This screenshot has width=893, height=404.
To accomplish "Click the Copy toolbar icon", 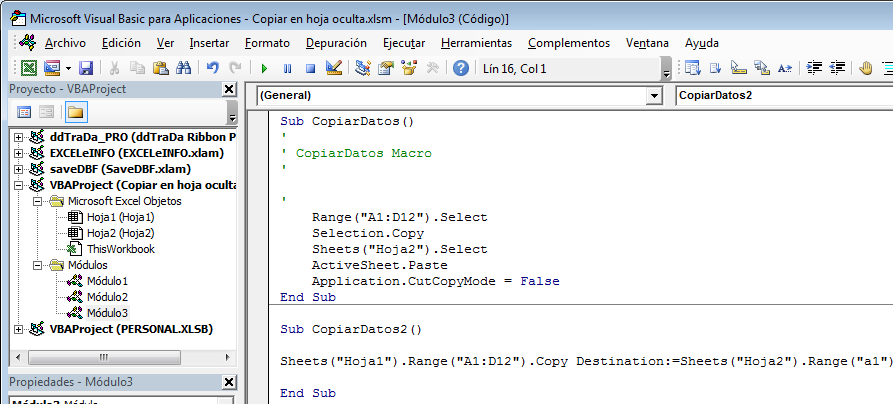I will tap(137, 68).
